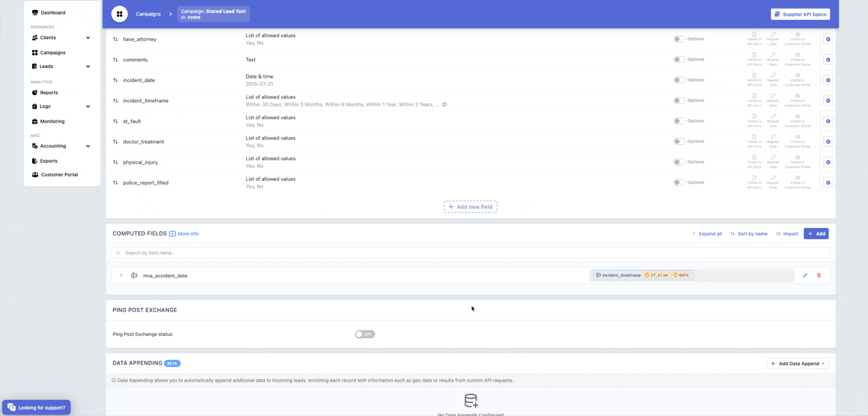This screenshot has height=416, width=868.
Task: Click the Search by field name input
Action: (x=471, y=253)
